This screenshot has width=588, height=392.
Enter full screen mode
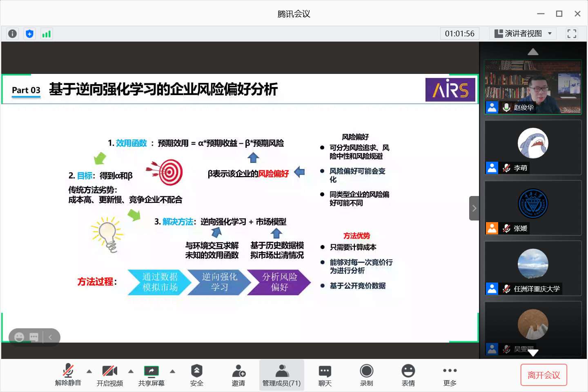pyautogui.click(x=572, y=34)
